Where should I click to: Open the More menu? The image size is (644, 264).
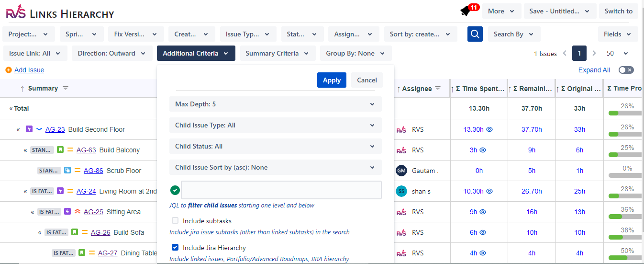pos(501,11)
